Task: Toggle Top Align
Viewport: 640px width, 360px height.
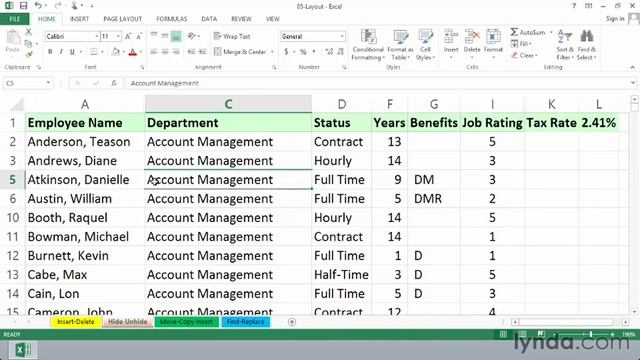Action: [x=154, y=36]
